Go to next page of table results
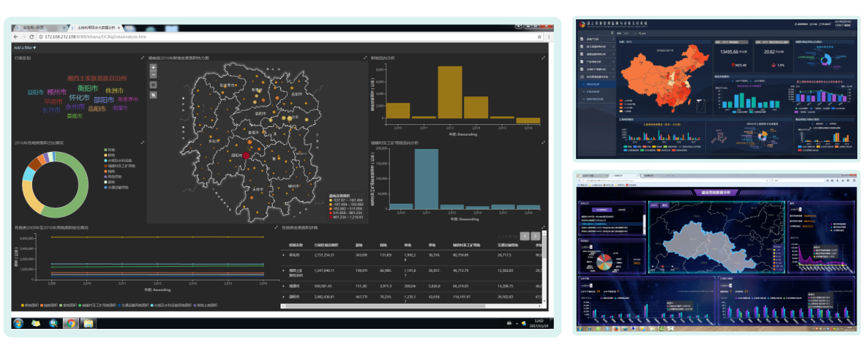The width and height of the screenshot is (868, 351). [535, 235]
